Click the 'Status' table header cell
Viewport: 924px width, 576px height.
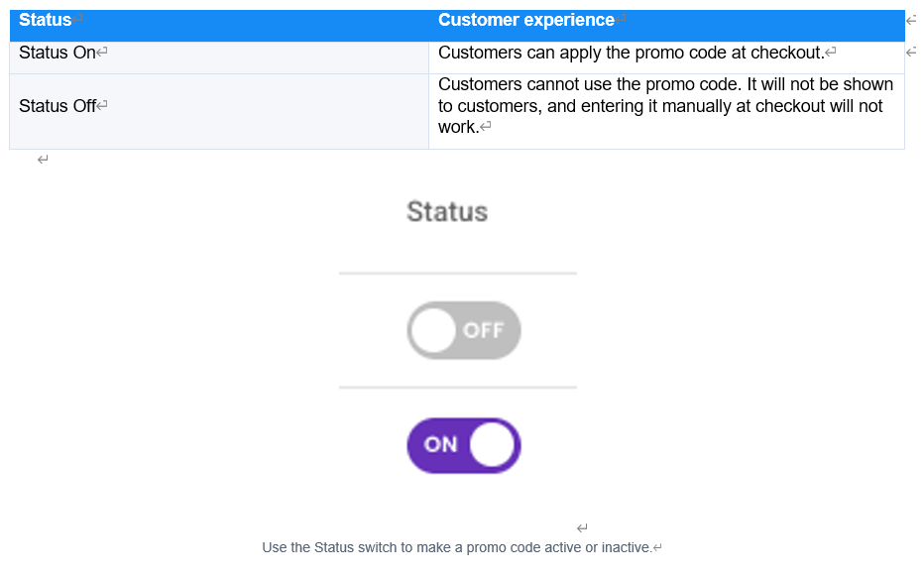pyautogui.click(x=219, y=26)
